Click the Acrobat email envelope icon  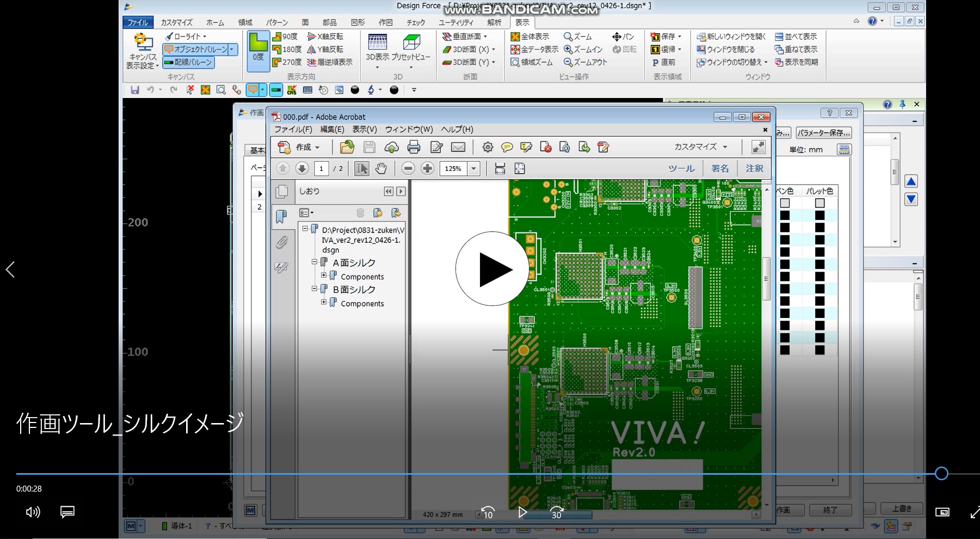458,147
